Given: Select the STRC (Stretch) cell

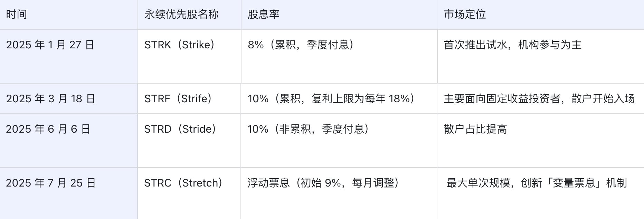Looking at the screenshot, I should [183, 183].
